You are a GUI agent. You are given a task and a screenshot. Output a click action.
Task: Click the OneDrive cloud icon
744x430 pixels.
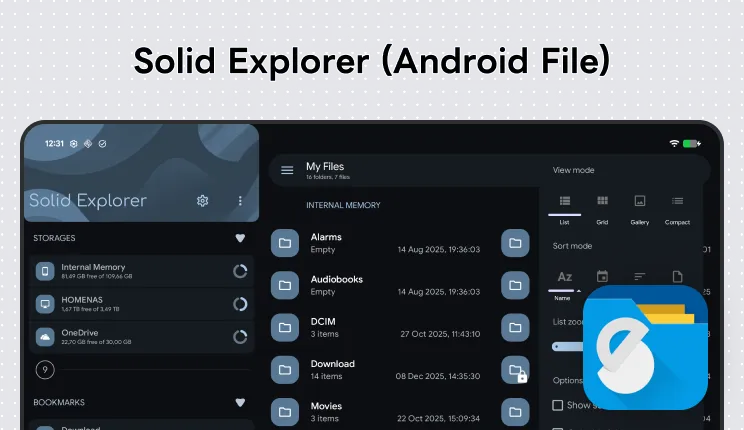pos(45,337)
